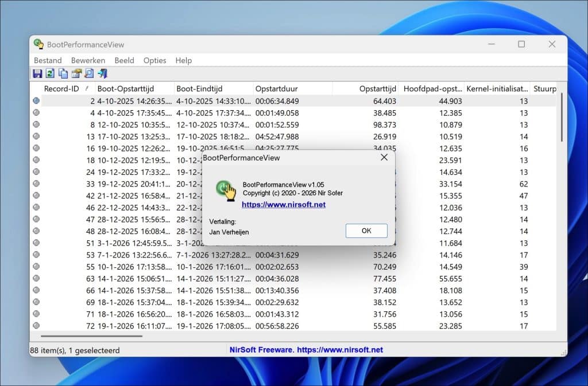Select the row icon for Record-ID 71
Image resolution: width=588 pixels, height=386 pixels.
click(36, 314)
